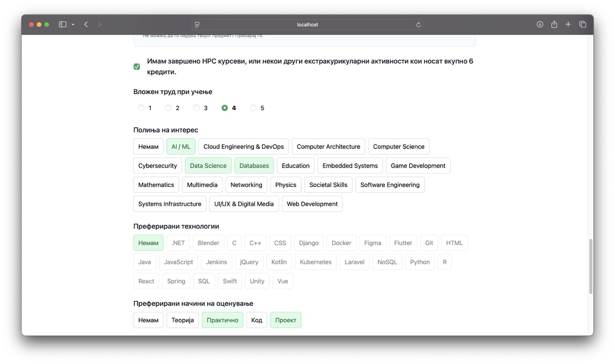Choose study effort level 2

click(169, 108)
